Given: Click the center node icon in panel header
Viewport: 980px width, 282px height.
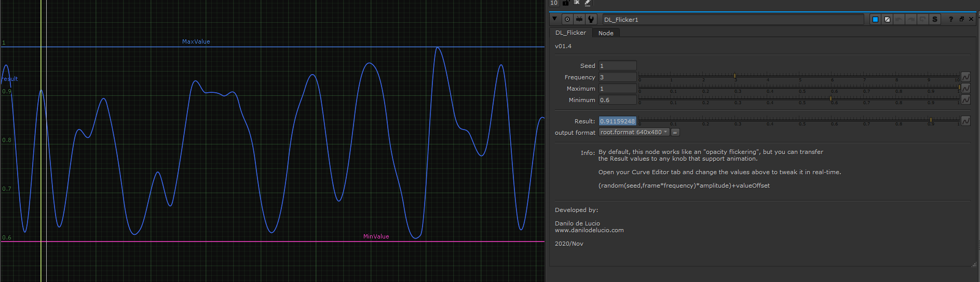Looking at the screenshot, I should (x=567, y=19).
